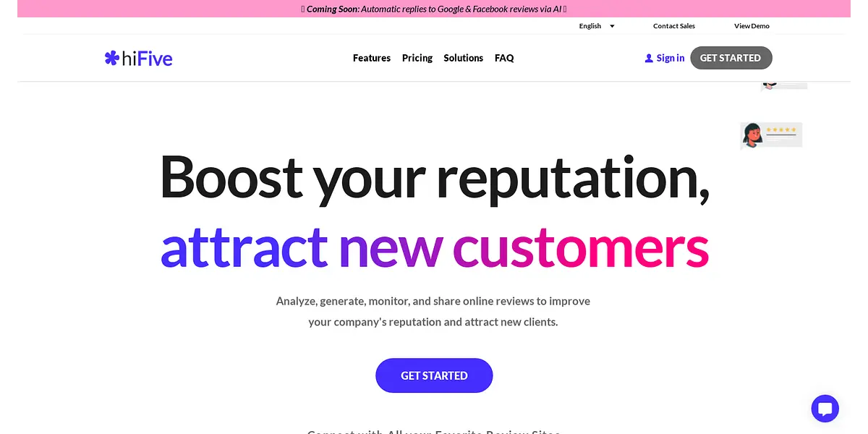Viewport: 868px width, 434px height.
Task: Click the hiFive brand name text
Action: click(148, 58)
